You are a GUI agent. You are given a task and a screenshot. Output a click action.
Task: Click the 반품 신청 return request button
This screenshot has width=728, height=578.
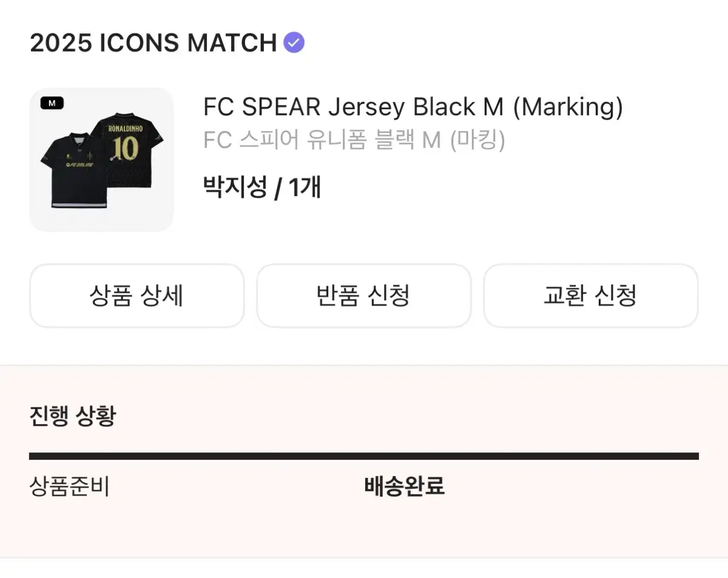363,296
